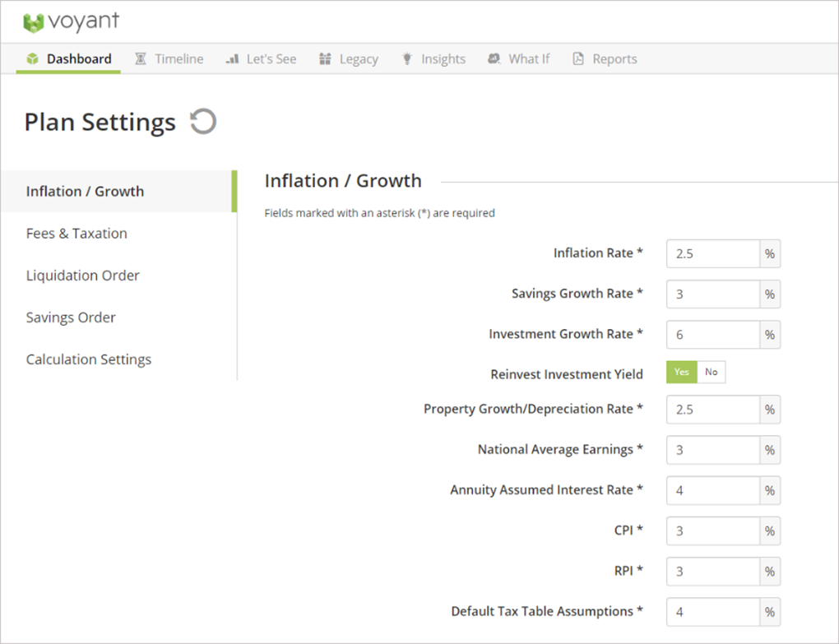Click the What If cloud icon
Viewport: 839px width, 644px height.
pyautogui.click(x=494, y=59)
